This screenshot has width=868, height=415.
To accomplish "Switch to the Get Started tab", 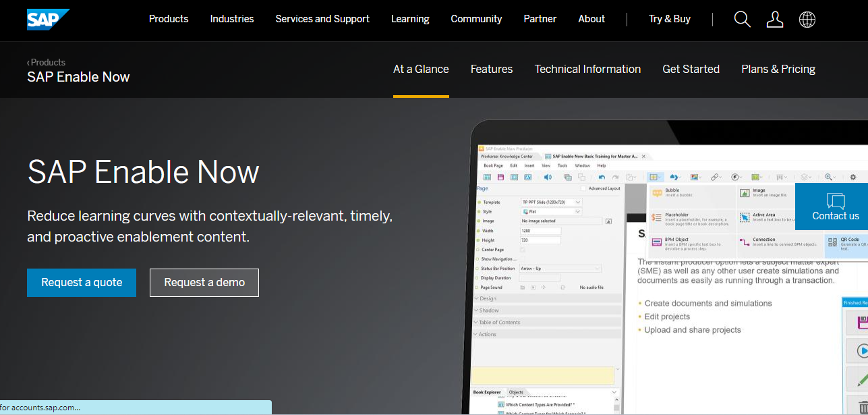I will coord(691,69).
